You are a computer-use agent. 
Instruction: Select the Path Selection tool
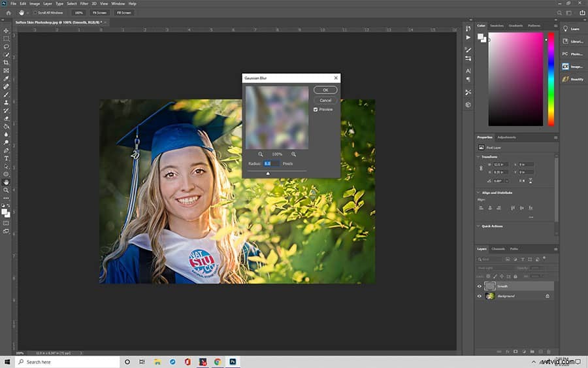click(6, 166)
